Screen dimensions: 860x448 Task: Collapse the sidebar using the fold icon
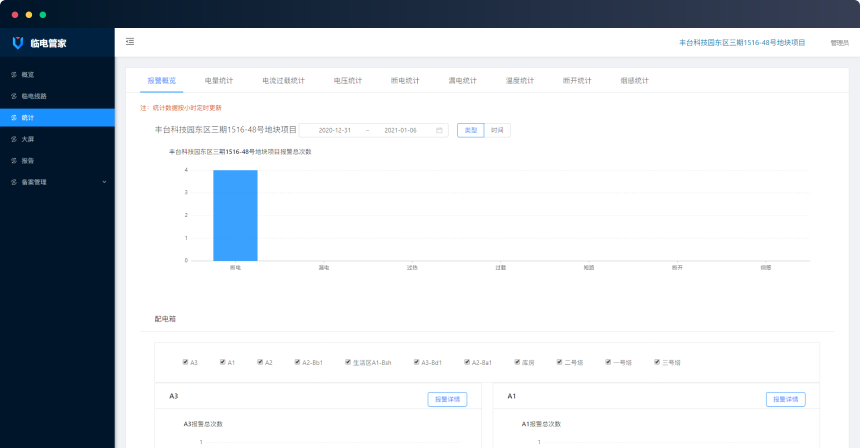(130, 42)
